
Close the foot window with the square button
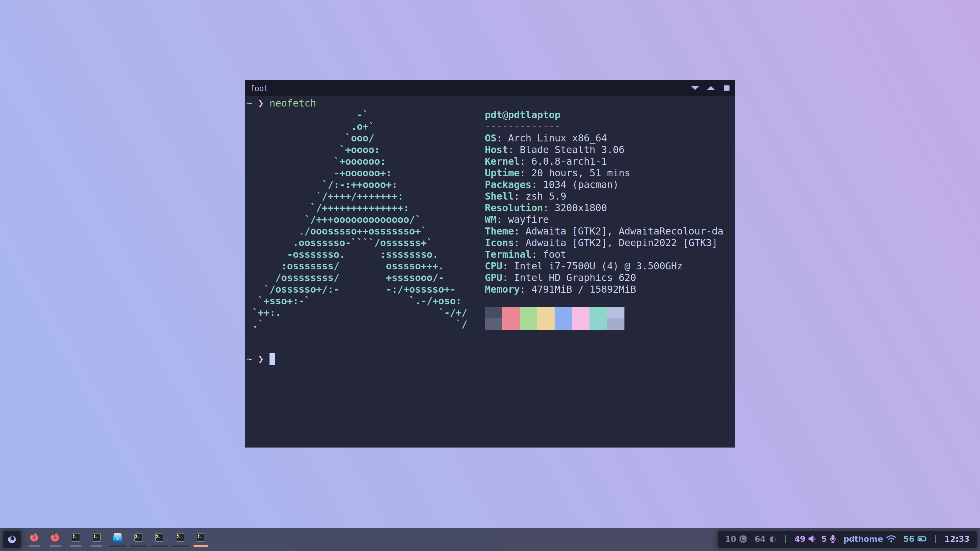(727, 88)
